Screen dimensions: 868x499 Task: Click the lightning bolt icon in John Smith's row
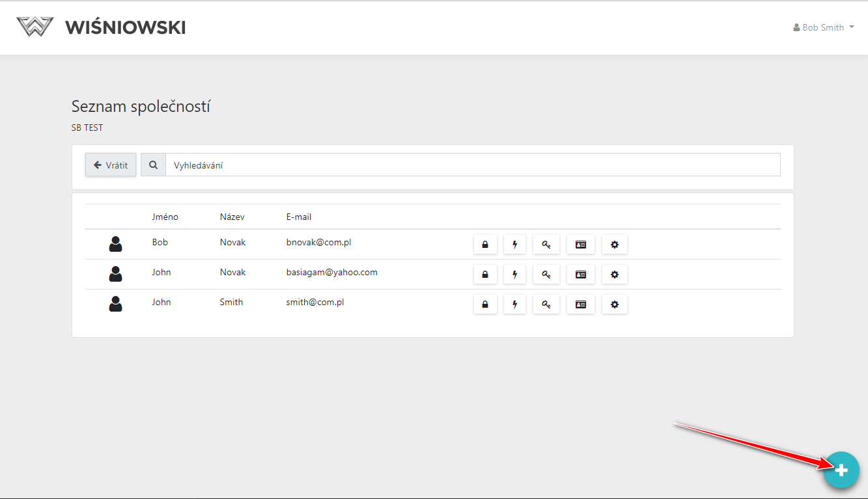click(514, 304)
